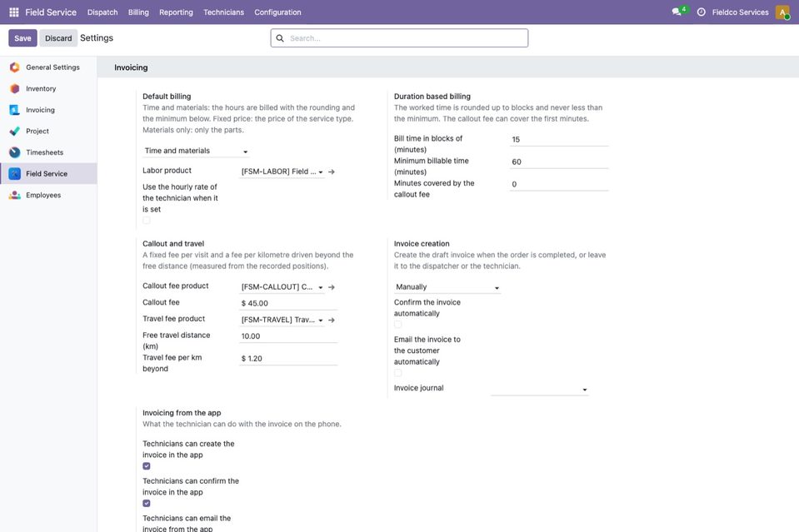
Task: Open the user avatar menu
Action: pos(782,12)
